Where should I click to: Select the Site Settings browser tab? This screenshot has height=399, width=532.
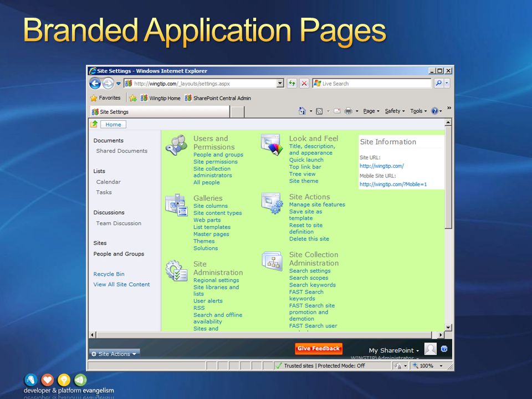(x=160, y=111)
